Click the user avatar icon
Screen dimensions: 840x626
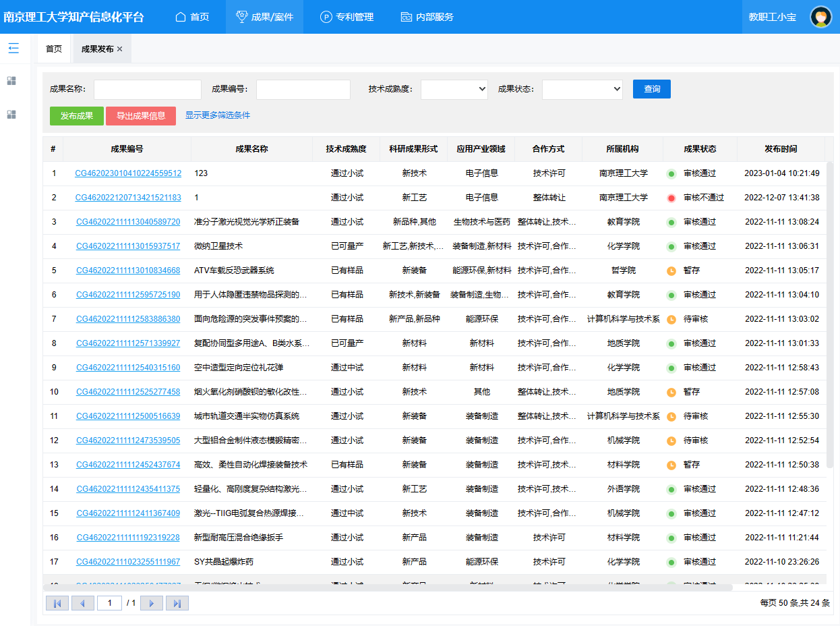[x=820, y=17]
